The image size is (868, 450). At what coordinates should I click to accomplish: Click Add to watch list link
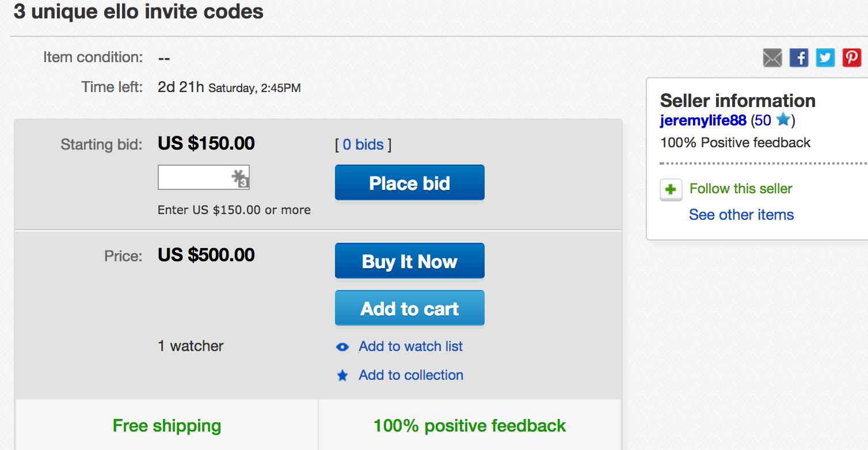pyautogui.click(x=410, y=346)
